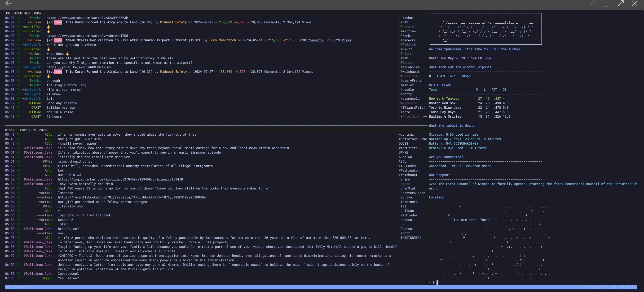Image resolution: width=644 pixels, height=292 pixels.
Task: Open Comments link for the Body Cam Watch video
Action: tap(315, 40)
